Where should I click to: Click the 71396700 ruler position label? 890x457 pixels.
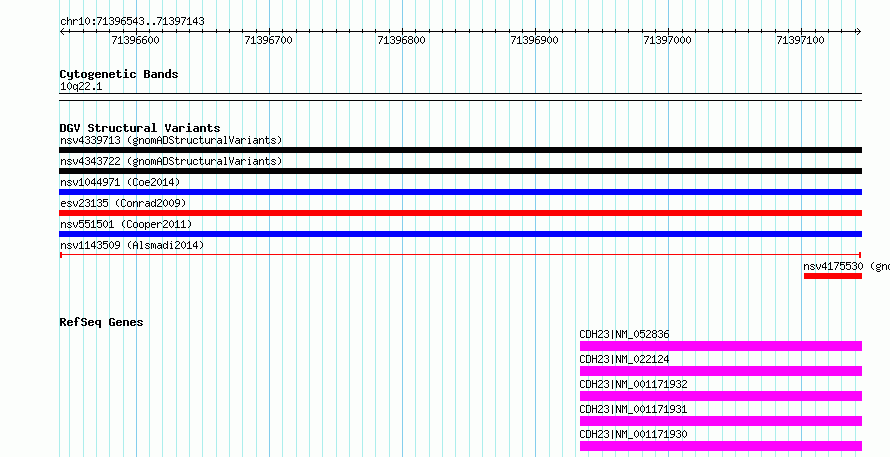(268, 40)
